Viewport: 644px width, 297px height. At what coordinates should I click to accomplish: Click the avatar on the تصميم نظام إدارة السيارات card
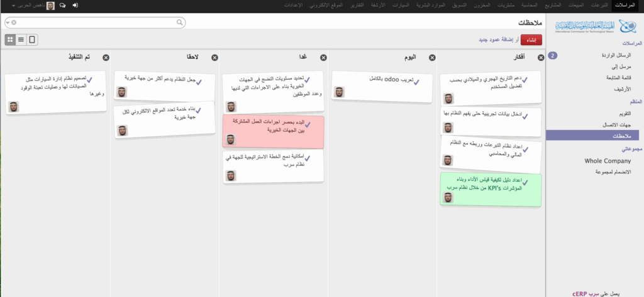tap(14, 107)
